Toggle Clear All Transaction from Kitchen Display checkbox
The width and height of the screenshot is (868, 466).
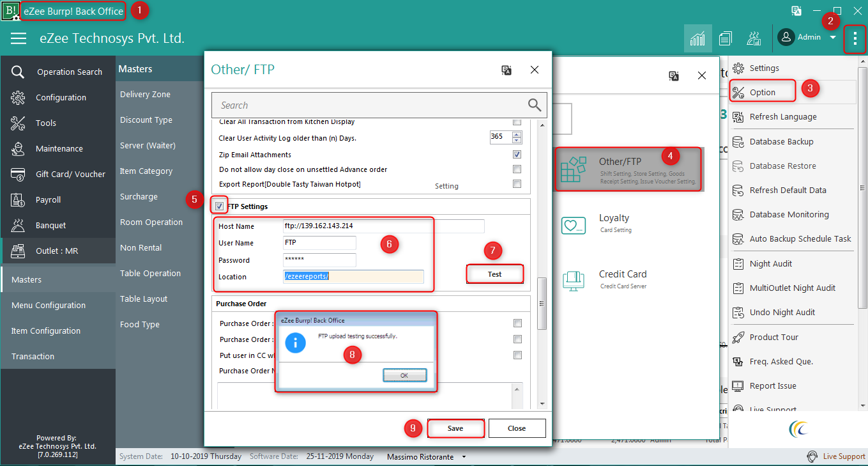517,121
